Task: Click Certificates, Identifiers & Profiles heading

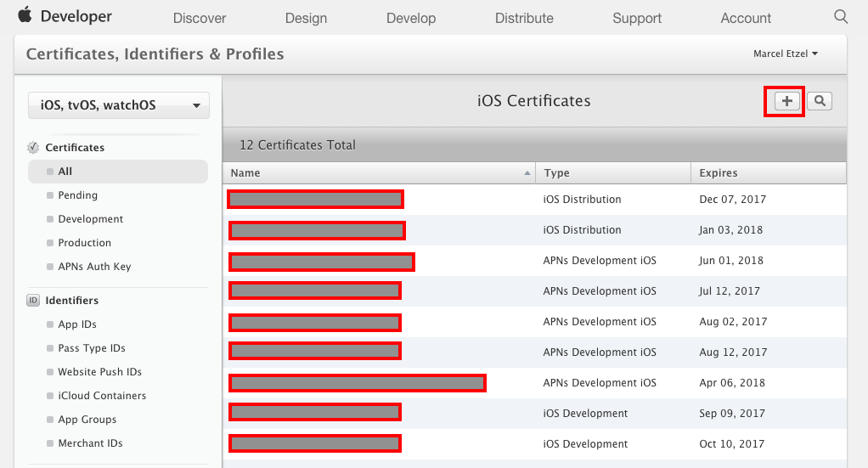Action: pos(155,54)
